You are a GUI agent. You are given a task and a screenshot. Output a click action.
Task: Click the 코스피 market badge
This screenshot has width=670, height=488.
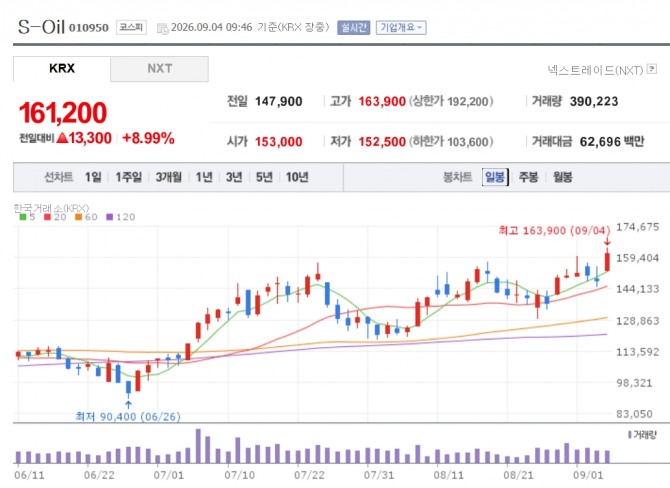131,27
